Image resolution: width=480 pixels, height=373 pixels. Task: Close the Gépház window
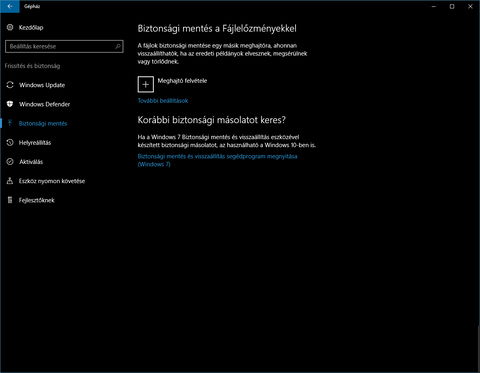tap(470, 6)
